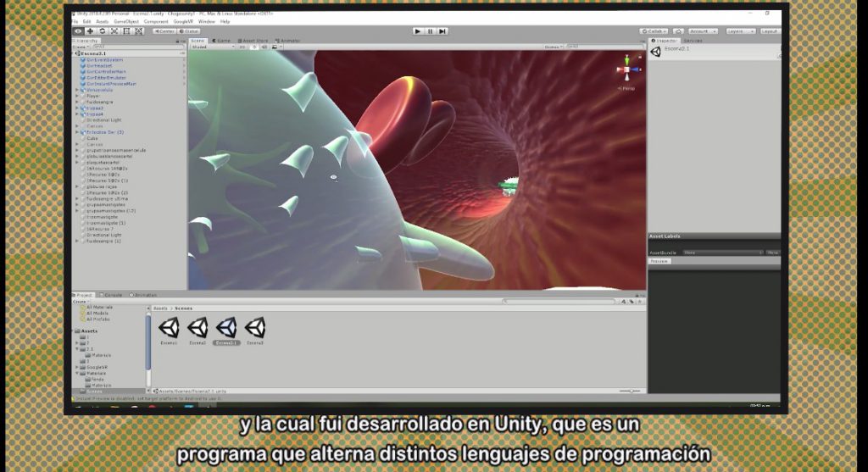
Task: Expand the GoogleVR folder
Action: 77,368
